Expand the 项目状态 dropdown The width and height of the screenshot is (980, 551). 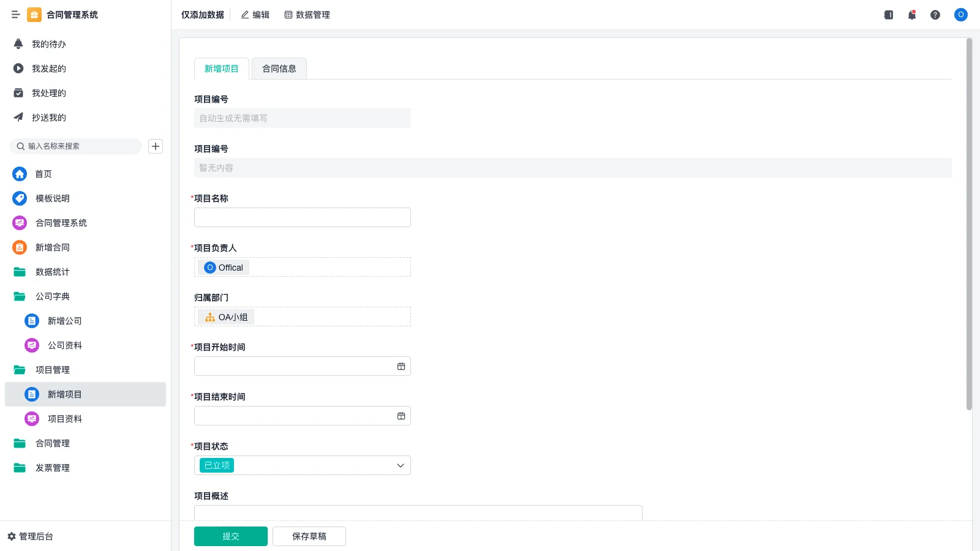coord(400,465)
